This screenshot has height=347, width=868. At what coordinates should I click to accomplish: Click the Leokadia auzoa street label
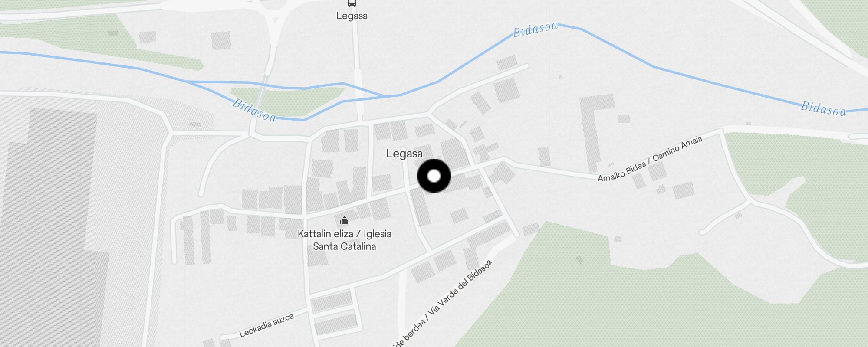coord(266,325)
